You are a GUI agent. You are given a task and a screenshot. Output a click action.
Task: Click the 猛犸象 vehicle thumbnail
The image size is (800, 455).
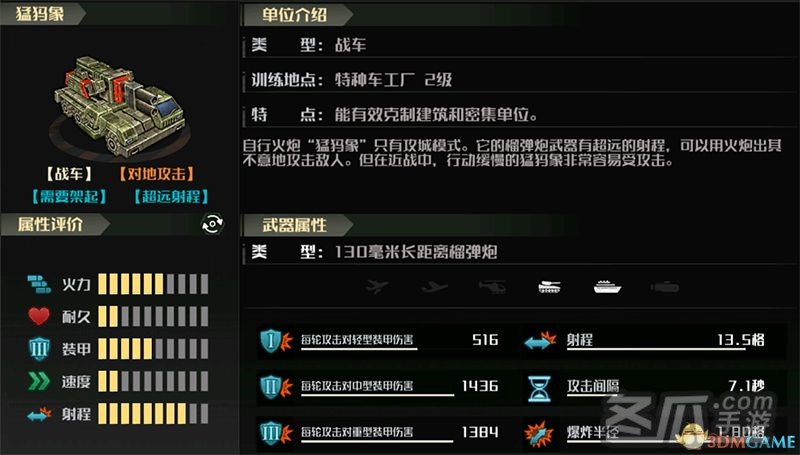119,104
